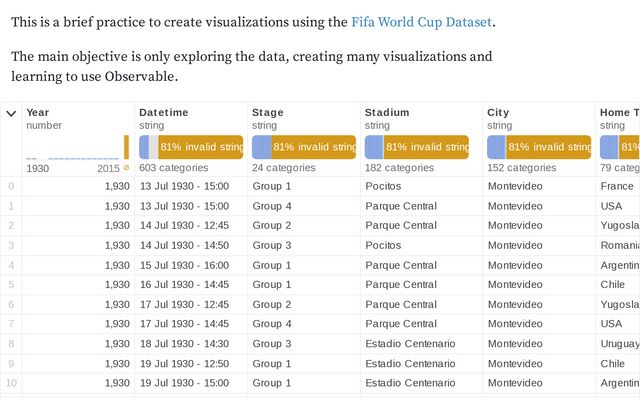Image resolution: width=640 pixels, height=400 pixels.
Task: Select row 5 by its index number
Action: click(x=11, y=284)
